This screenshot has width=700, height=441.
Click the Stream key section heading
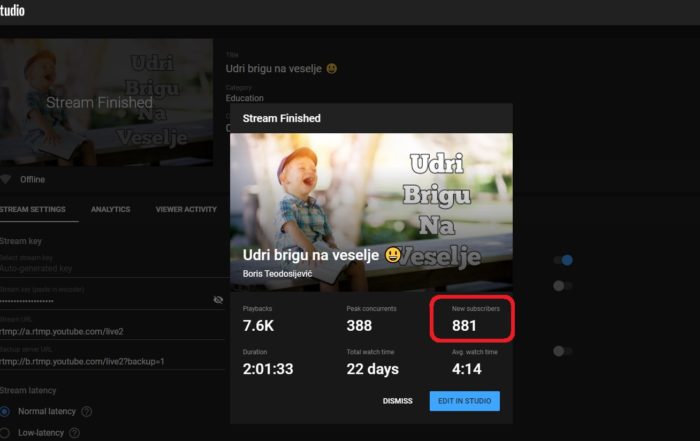21,241
